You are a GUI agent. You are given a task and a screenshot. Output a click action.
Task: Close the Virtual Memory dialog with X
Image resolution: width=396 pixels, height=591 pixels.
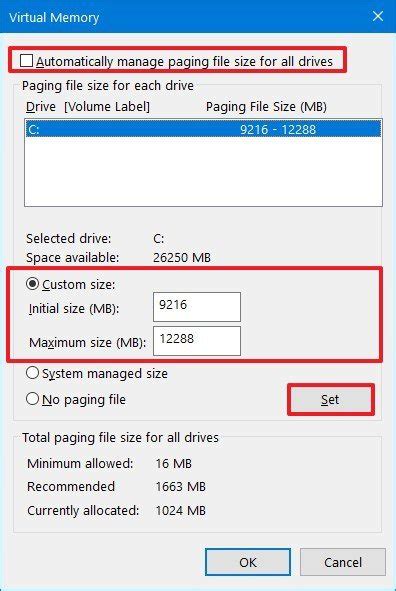378,16
